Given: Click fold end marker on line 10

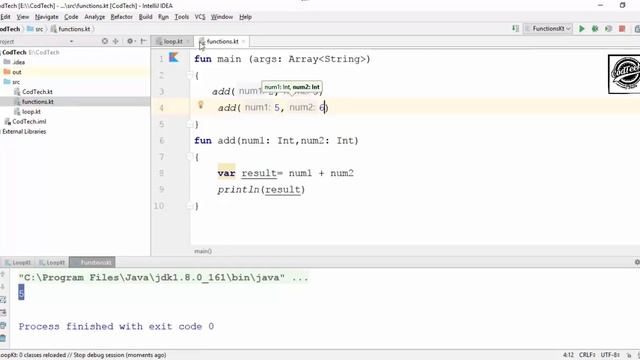Looking at the screenshot, I should (x=190, y=206).
